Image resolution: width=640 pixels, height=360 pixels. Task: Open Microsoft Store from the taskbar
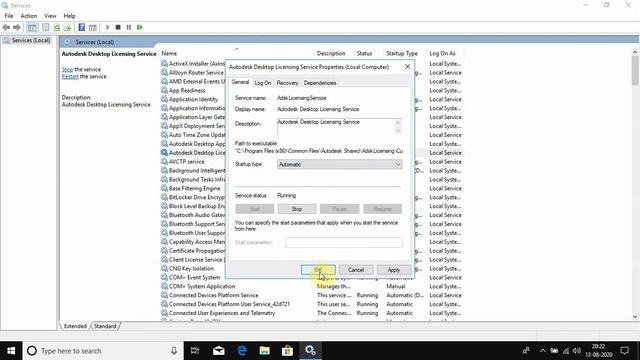pos(287,351)
